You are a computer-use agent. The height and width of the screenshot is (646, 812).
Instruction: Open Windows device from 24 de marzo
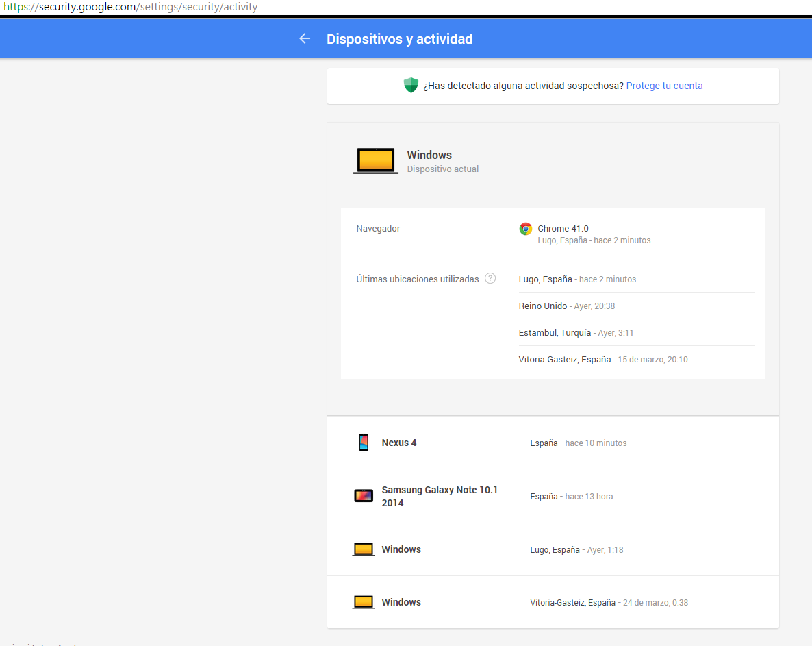point(553,602)
